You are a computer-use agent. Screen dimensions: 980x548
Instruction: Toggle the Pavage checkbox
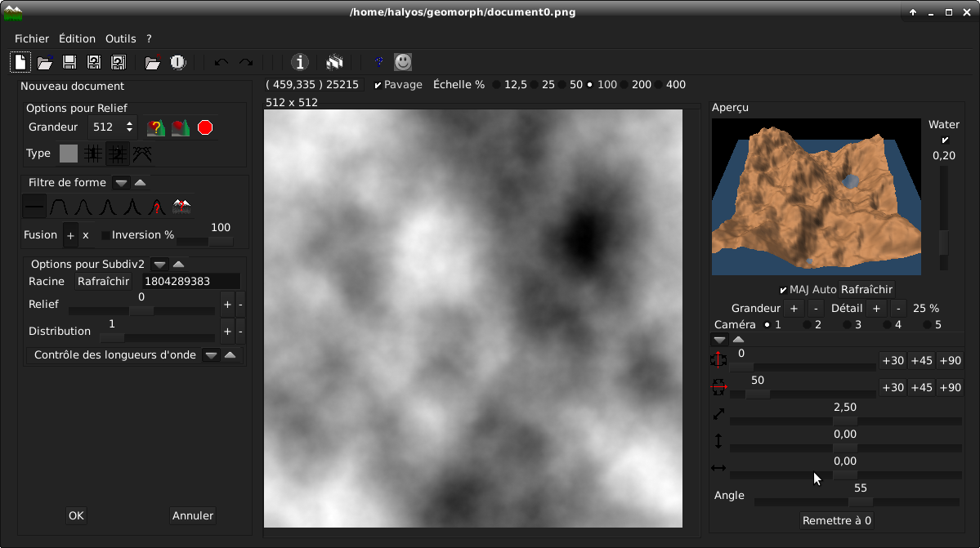click(378, 85)
